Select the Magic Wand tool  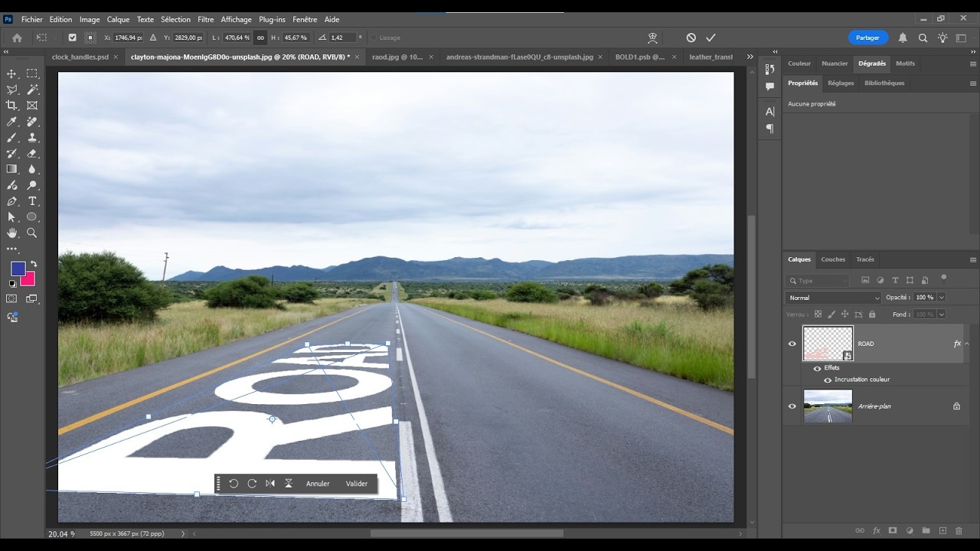32,90
